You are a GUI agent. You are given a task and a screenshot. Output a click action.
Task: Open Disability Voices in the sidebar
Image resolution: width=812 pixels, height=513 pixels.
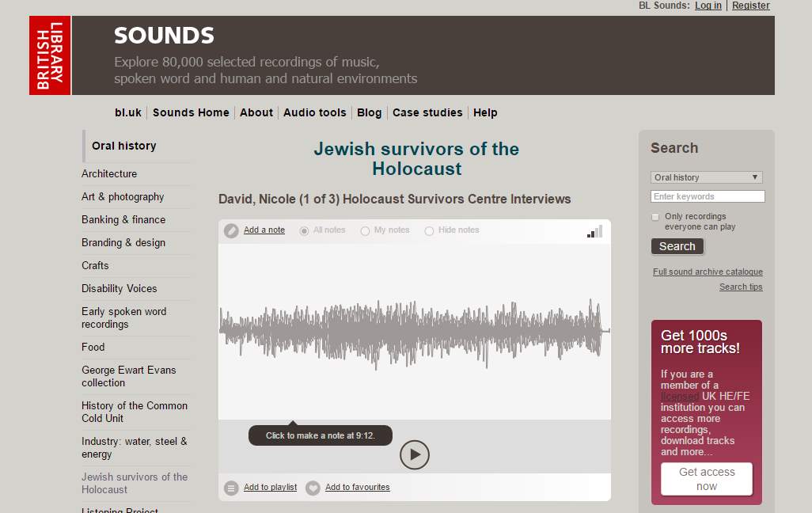[119, 289]
